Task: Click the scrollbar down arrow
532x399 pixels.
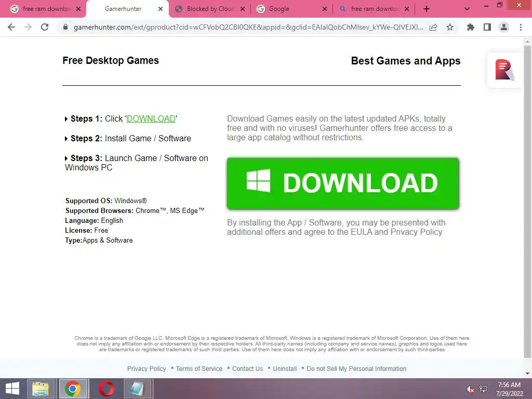Action: (527, 373)
